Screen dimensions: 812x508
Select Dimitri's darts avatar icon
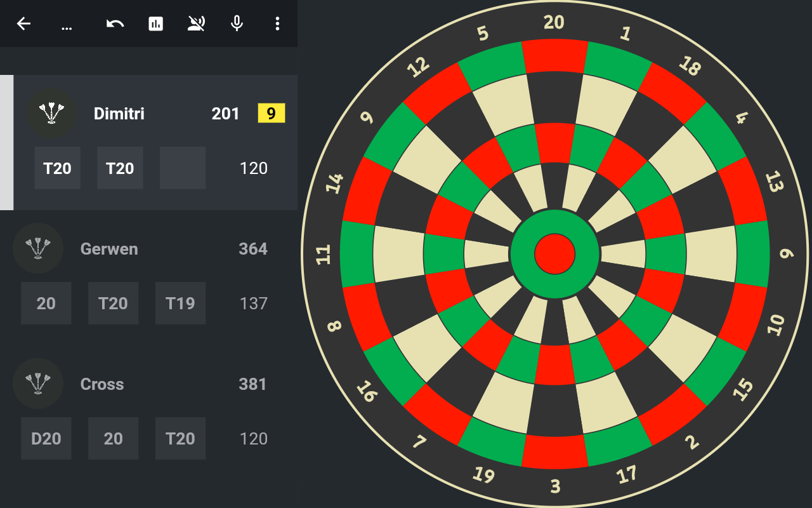point(51,113)
